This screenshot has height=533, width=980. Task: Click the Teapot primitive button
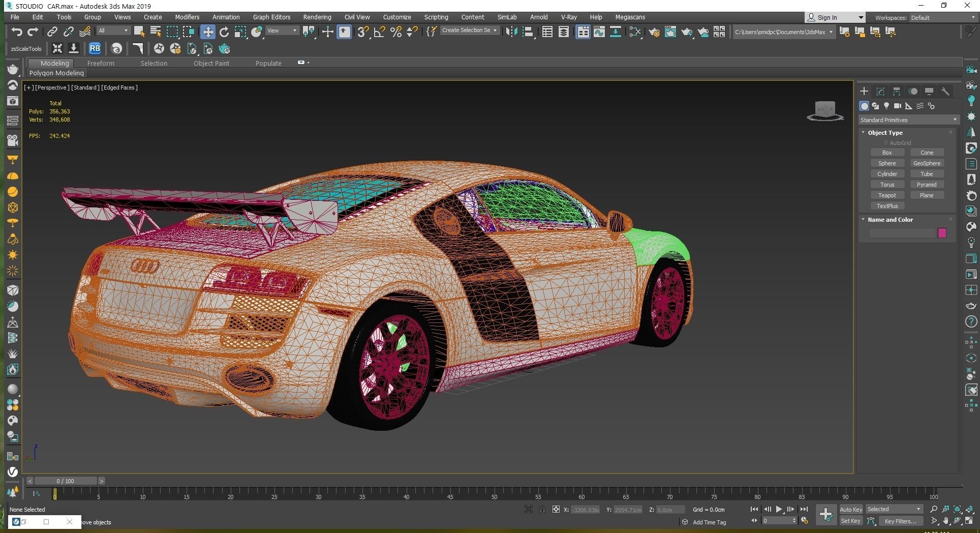[x=887, y=195]
